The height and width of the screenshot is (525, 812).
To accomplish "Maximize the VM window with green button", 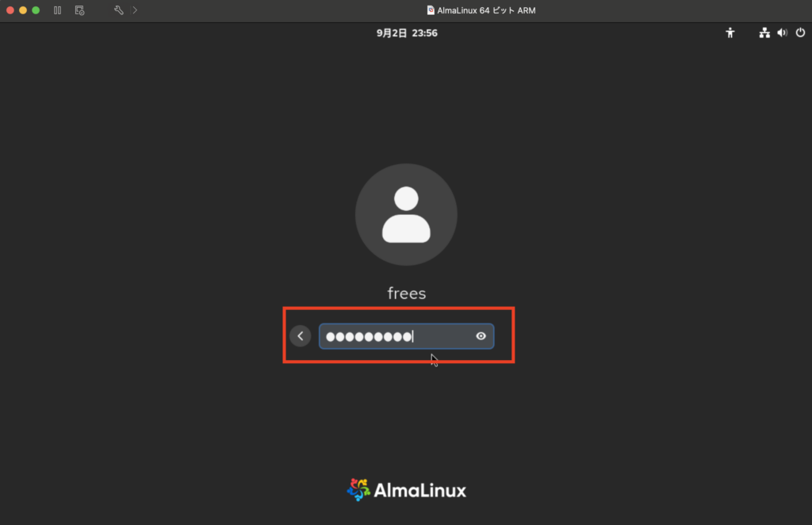I will point(36,10).
